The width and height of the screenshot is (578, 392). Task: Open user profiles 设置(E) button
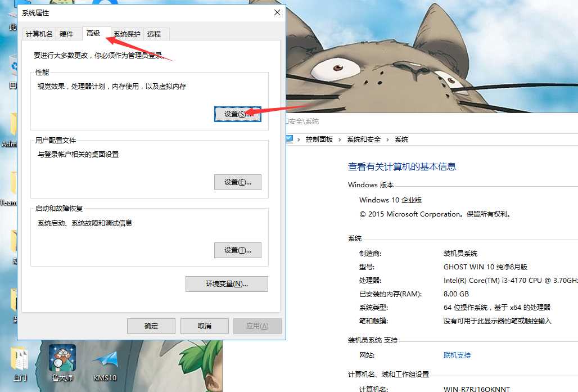(x=238, y=182)
